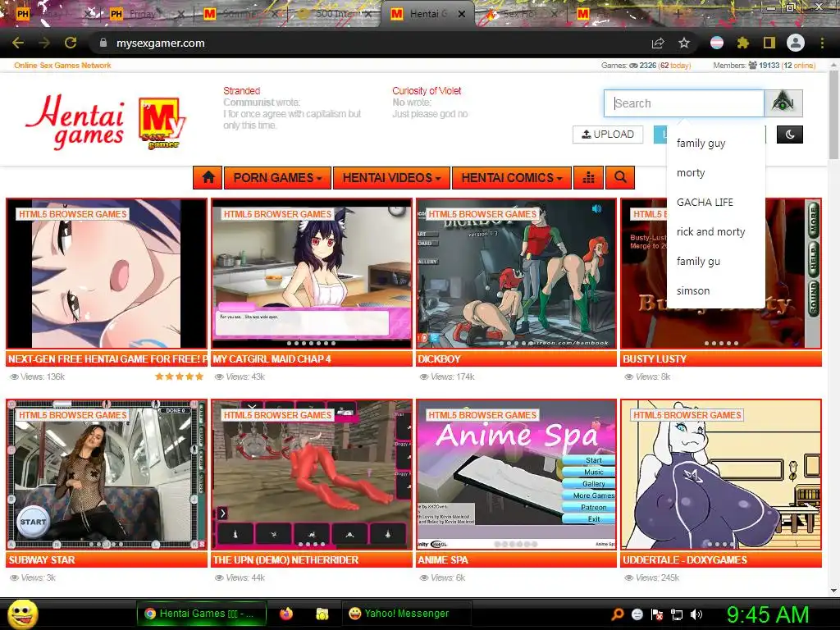840x630 pixels.
Task: Open the "Curiosity of Violet" comment link
Action: tap(427, 90)
